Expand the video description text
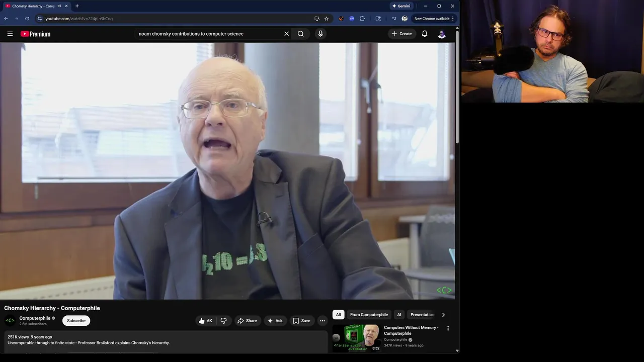This screenshot has height=362, width=644. pos(89,343)
